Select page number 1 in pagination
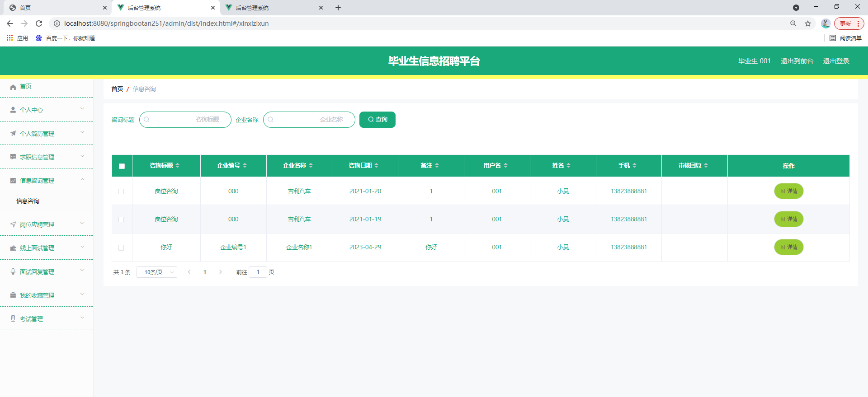 click(x=205, y=272)
